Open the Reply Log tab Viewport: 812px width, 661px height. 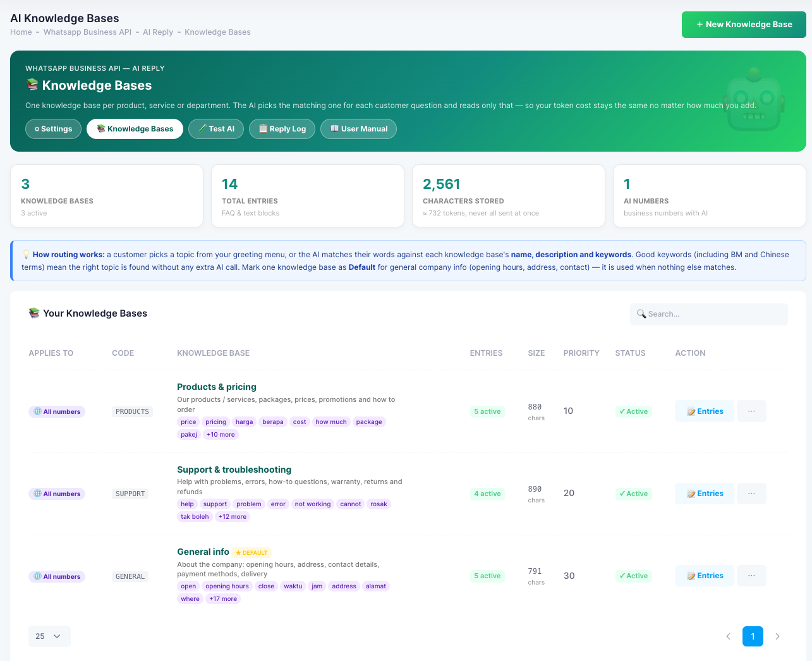coord(282,129)
